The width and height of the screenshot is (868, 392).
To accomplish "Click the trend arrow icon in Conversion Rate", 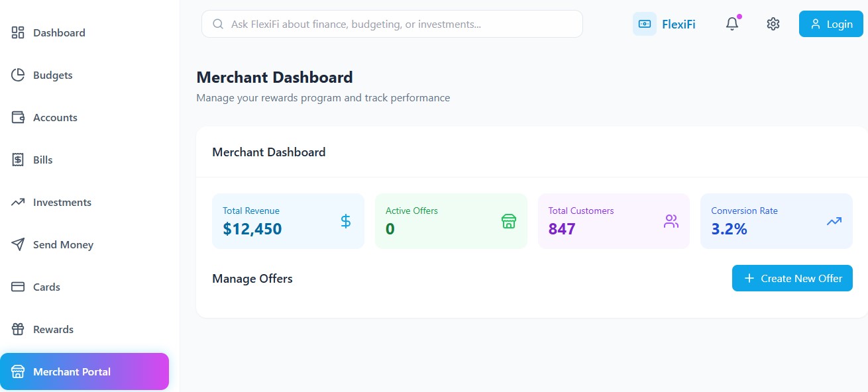I will tap(834, 221).
